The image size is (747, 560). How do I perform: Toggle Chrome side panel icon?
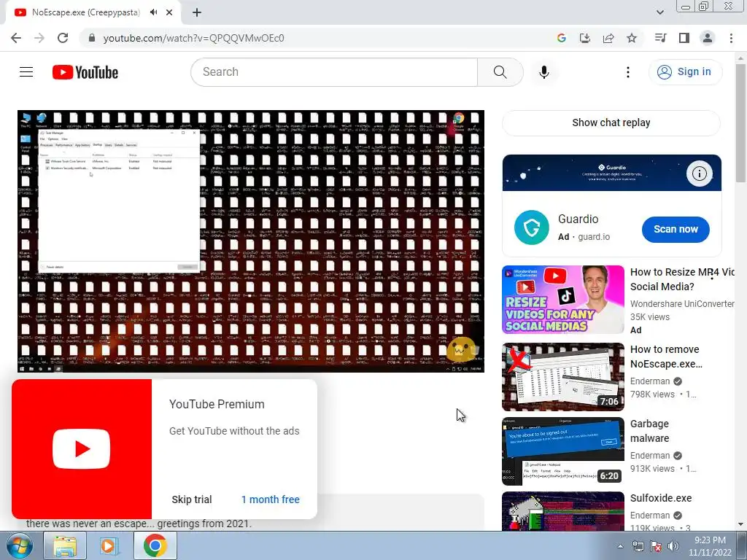tap(684, 38)
